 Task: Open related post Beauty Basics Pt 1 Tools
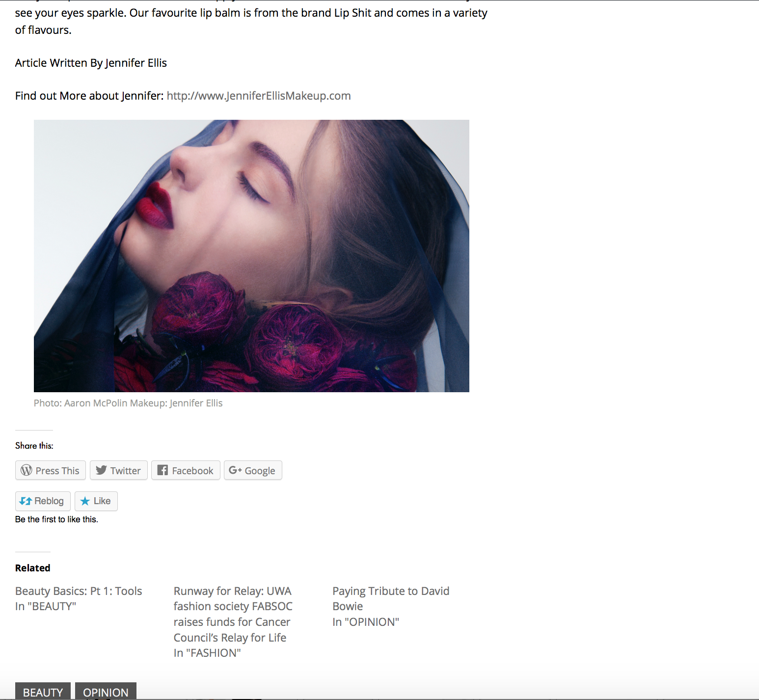[79, 591]
